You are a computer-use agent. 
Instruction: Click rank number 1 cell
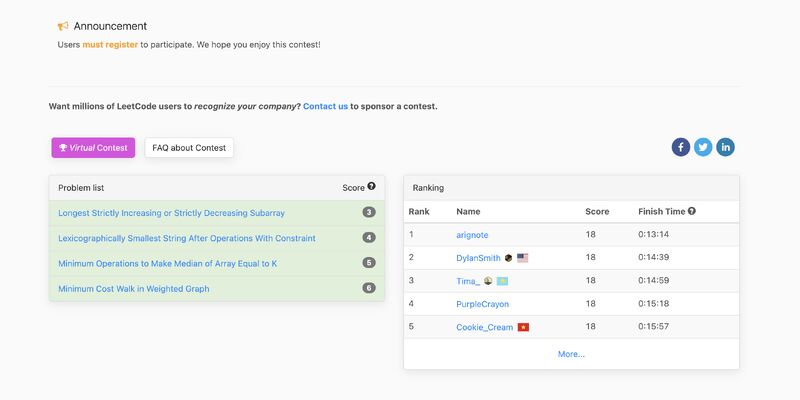tap(411, 235)
